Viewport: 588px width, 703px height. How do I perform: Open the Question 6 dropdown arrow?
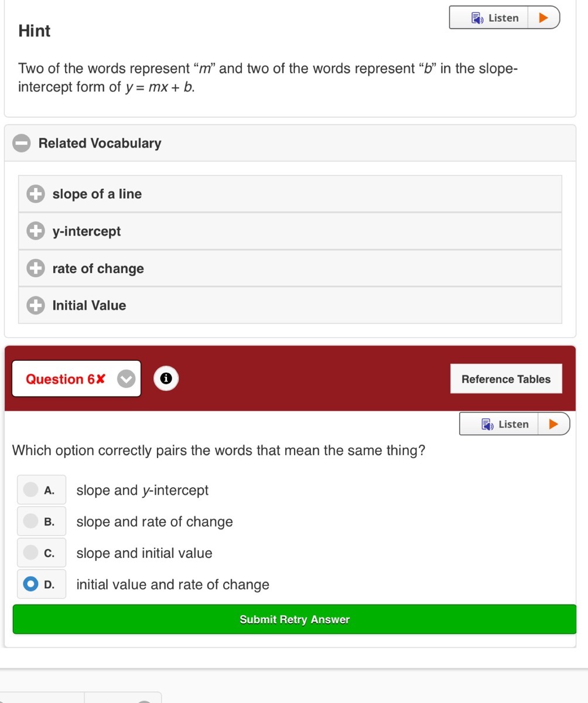(126, 379)
